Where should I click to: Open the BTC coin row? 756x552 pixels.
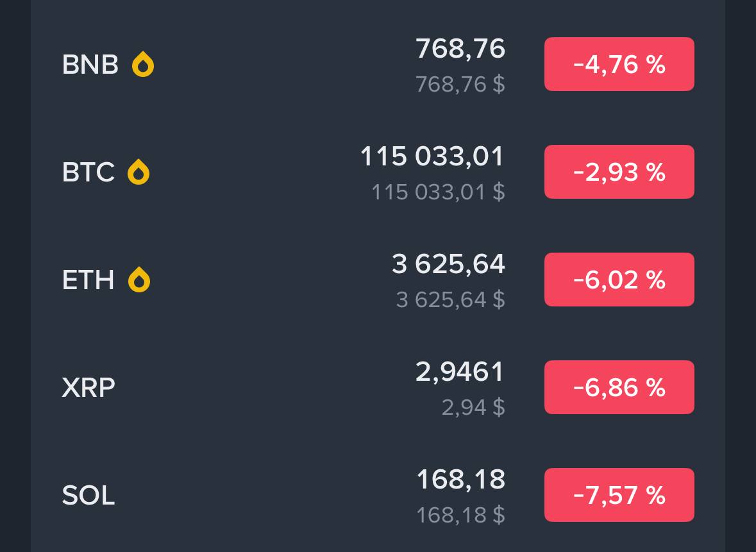[x=378, y=172]
